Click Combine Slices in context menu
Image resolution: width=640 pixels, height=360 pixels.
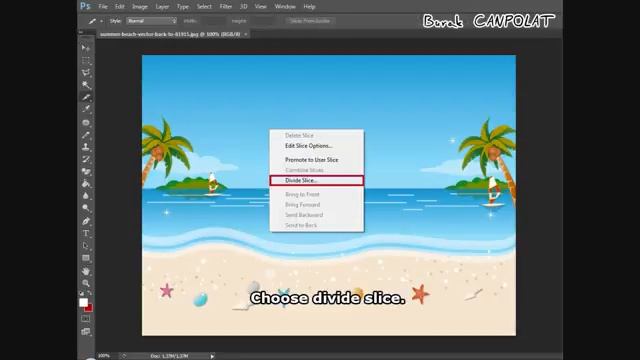tap(317, 170)
